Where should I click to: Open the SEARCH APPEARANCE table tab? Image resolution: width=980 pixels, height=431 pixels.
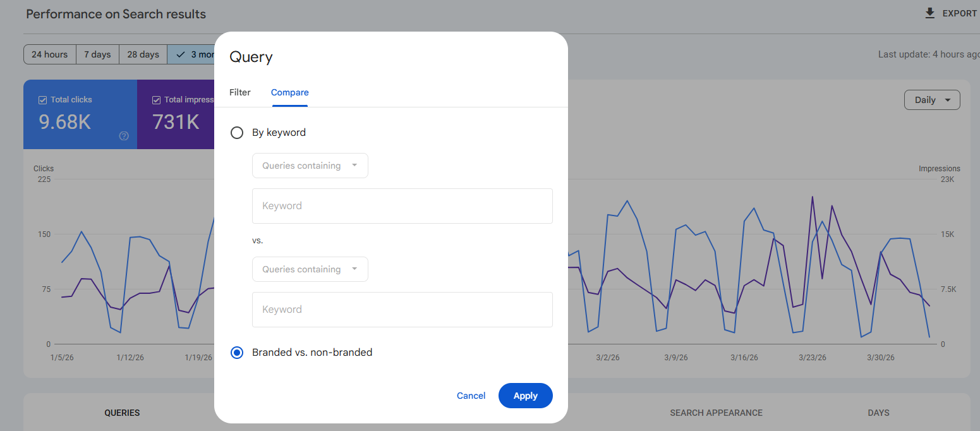point(716,413)
